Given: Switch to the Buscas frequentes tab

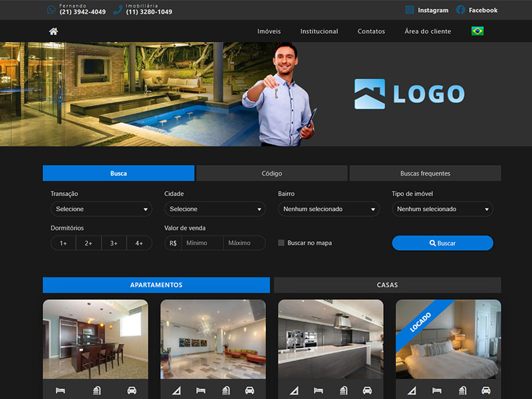Looking at the screenshot, I should (x=425, y=173).
